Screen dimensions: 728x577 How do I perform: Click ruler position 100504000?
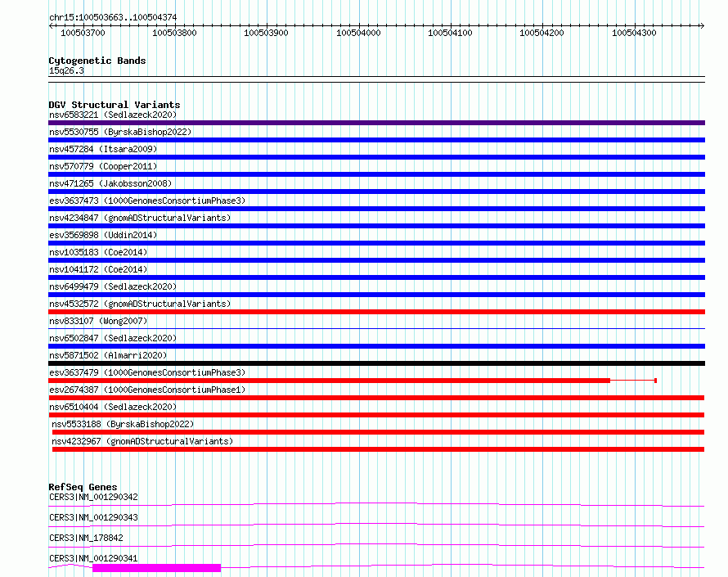point(358,33)
